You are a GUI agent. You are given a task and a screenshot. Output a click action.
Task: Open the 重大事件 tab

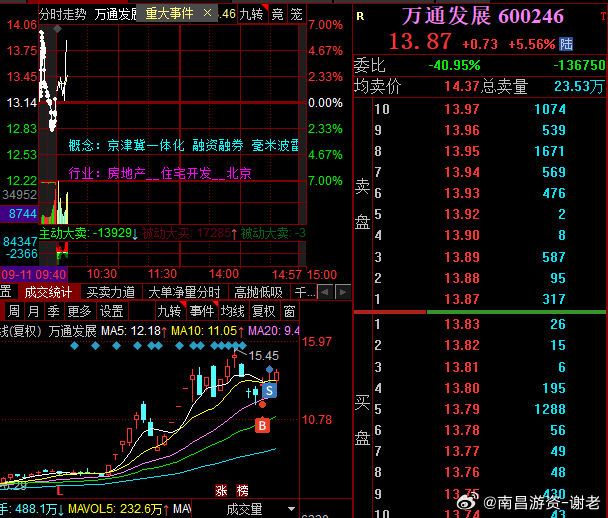click(169, 14)
